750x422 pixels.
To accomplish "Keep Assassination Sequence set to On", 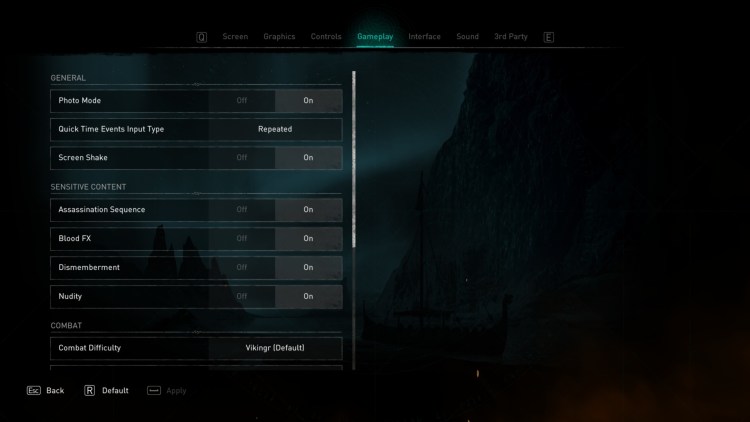I will click(309, 210).
